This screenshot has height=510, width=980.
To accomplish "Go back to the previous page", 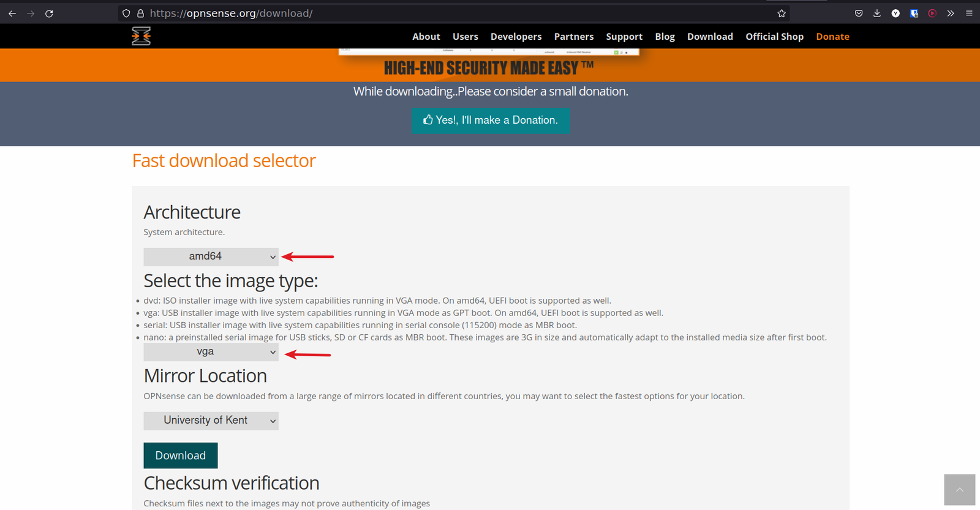I will 12,13.
